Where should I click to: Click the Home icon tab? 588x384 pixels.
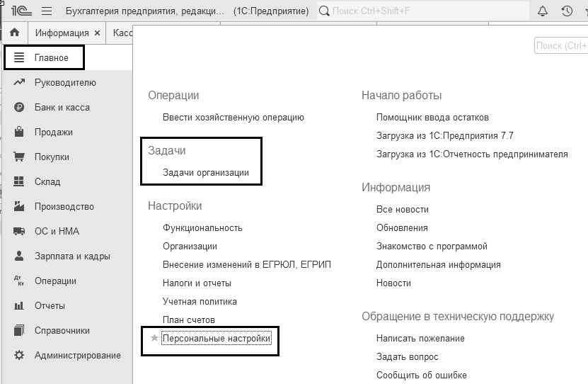point(15,33)
